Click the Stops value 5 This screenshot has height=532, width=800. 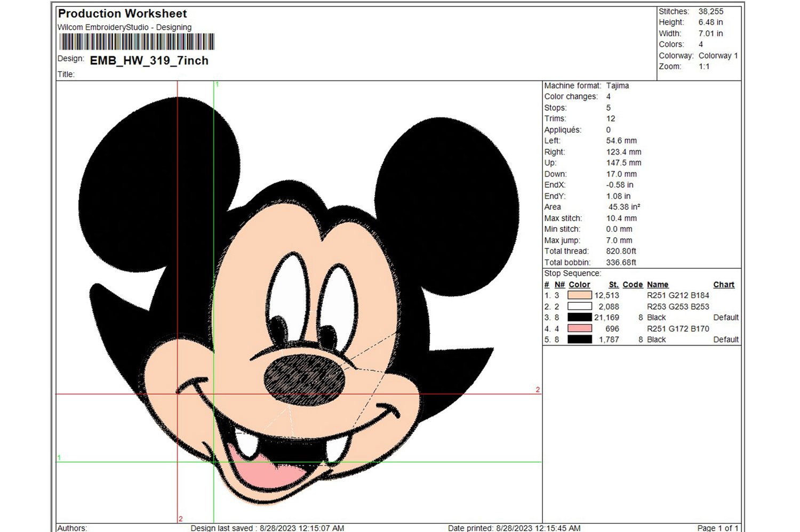pos(609,108)
